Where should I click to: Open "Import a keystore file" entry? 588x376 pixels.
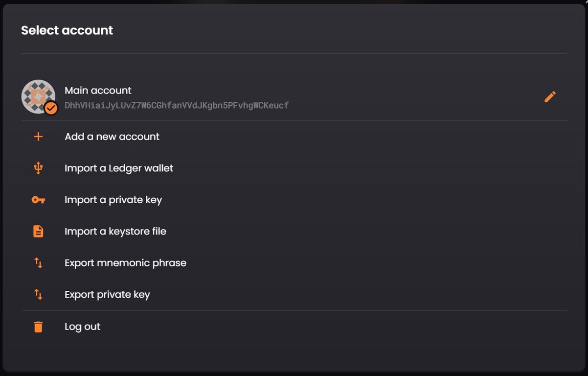click(115, 232)
